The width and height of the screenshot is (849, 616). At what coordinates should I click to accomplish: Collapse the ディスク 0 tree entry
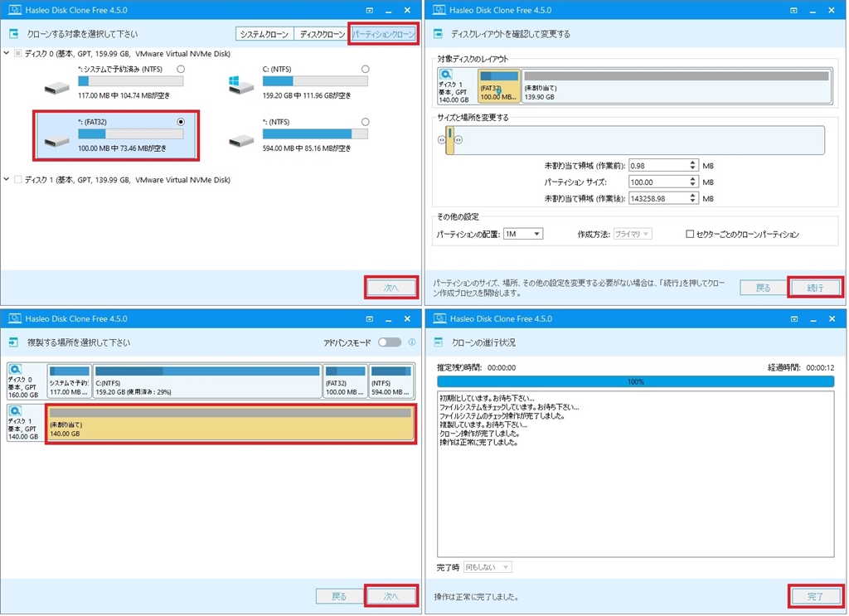[7, 54]
